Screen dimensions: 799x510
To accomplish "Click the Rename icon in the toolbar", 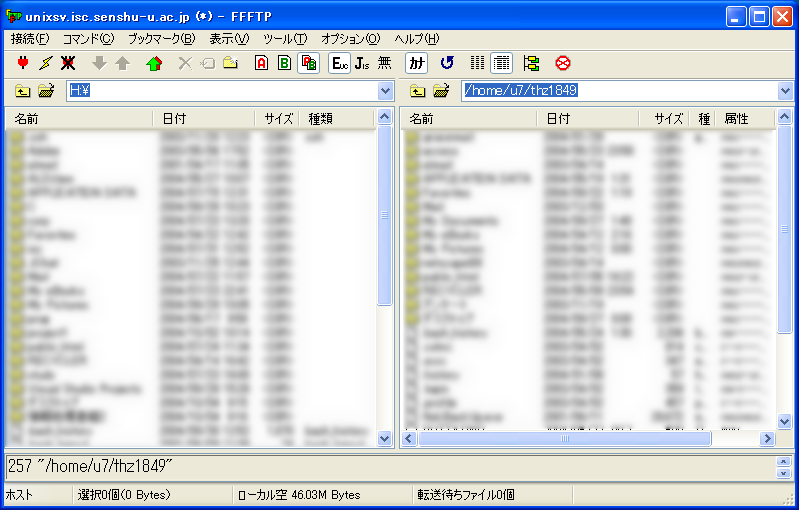I will (208, 63).
